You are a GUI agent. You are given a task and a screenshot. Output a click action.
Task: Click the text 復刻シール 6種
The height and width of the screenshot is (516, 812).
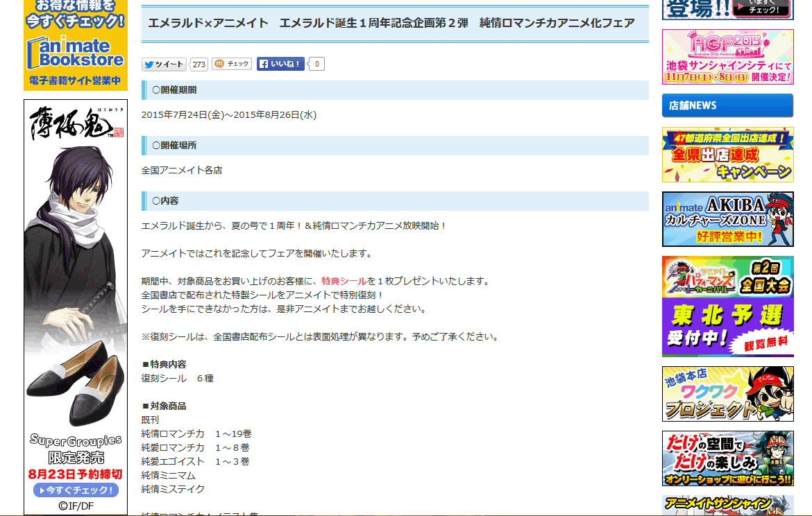click(x=178, y=379)
